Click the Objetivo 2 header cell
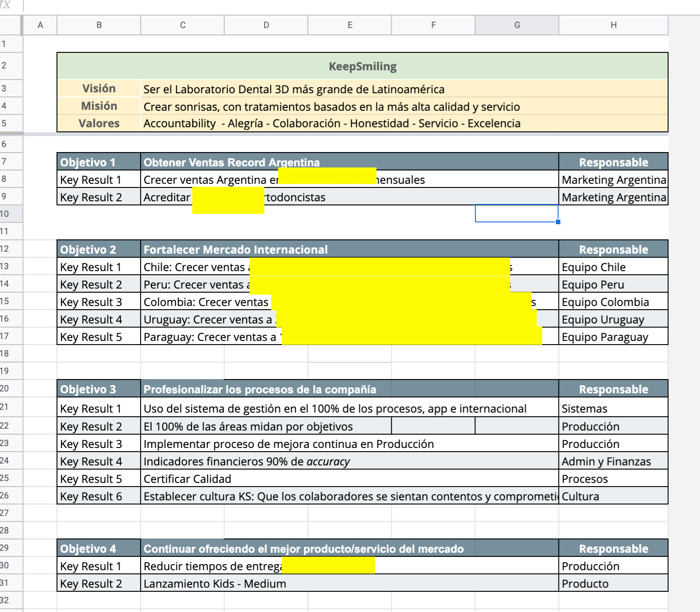Viewport: 700px width, 612px height. point(99,249)
